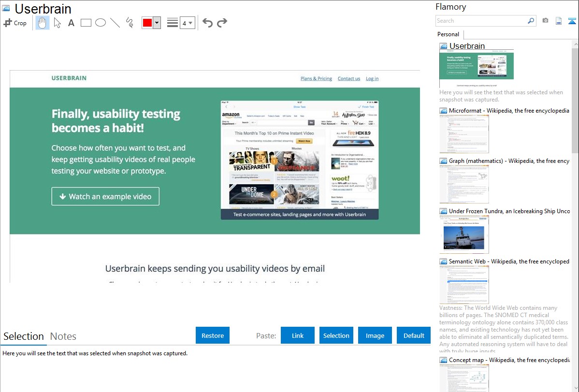
Task: Click the Restore button
Action: tap(213, 335)
